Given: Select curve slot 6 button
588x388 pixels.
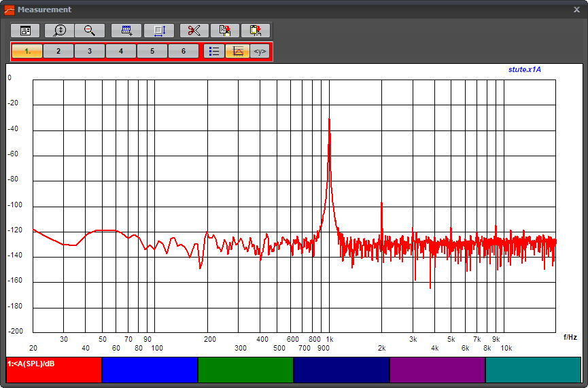Looking at the screenshot, I should (x=184, y=51).
